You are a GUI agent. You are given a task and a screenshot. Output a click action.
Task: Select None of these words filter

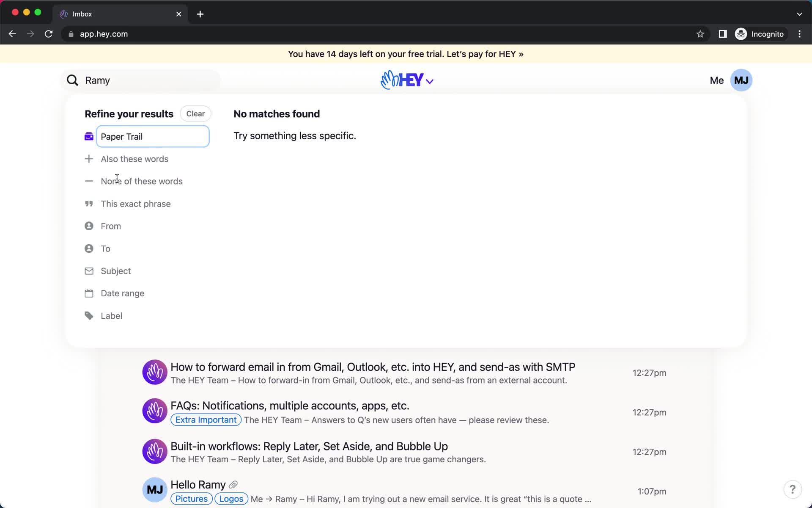(x=142, y=181)
